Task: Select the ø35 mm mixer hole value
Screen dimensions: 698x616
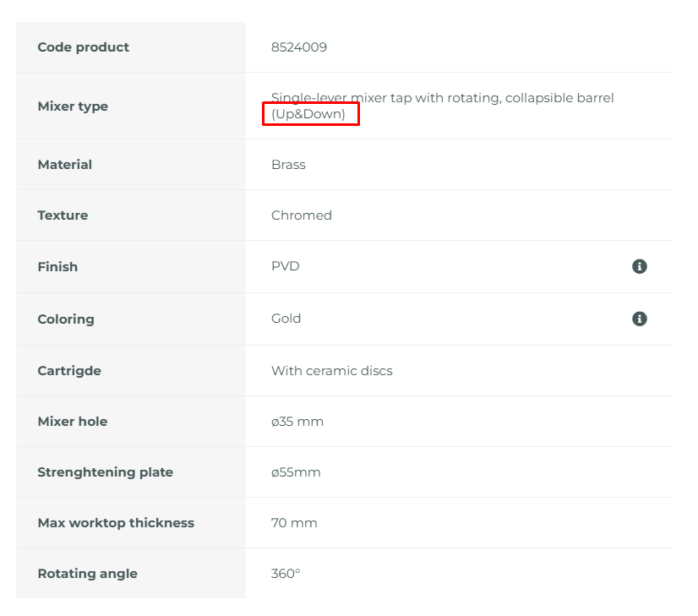Action: pyautogui.click(x=297, y=422)
